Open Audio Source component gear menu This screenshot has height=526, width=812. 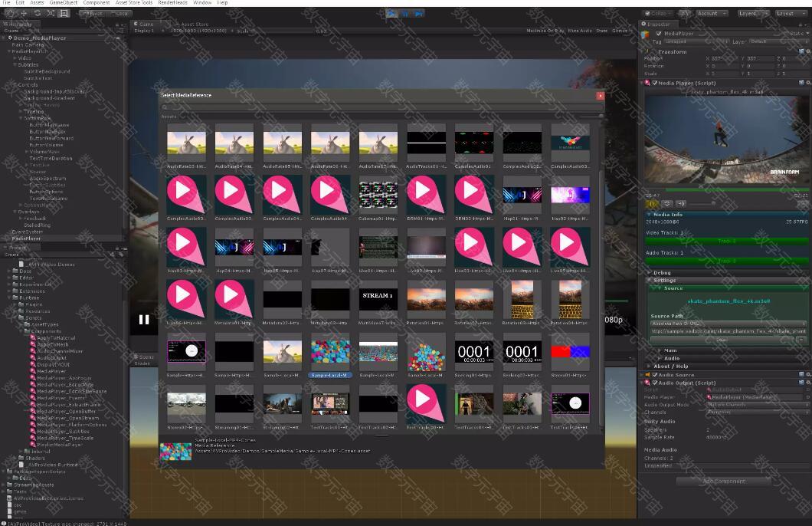click(808, 375)
